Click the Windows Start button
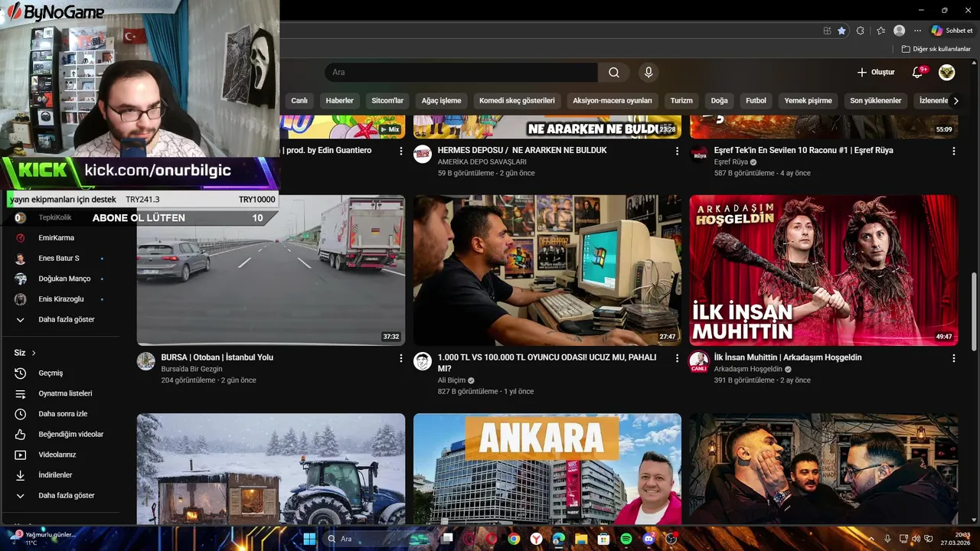 309,539
